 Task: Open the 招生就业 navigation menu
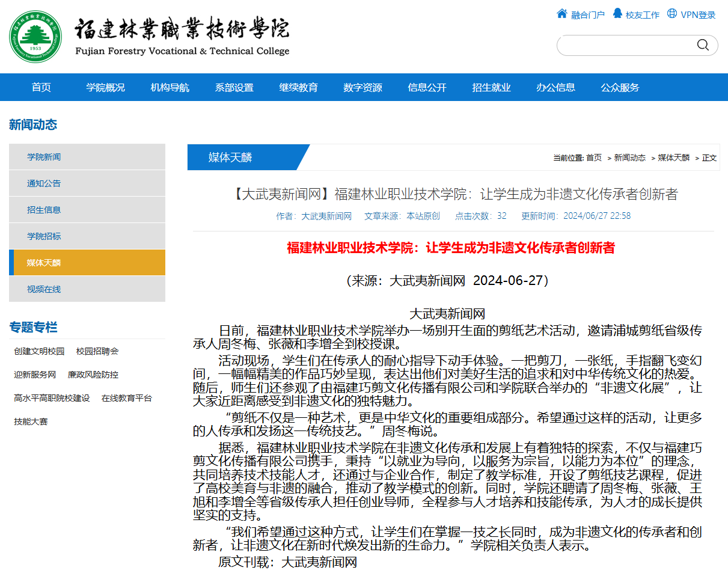coord(491,88)
